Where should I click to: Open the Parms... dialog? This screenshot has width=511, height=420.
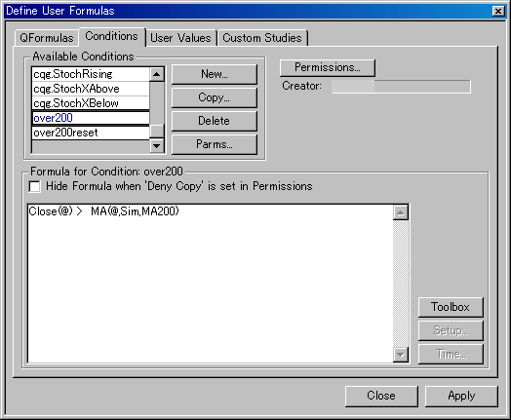tap(215, 144)
